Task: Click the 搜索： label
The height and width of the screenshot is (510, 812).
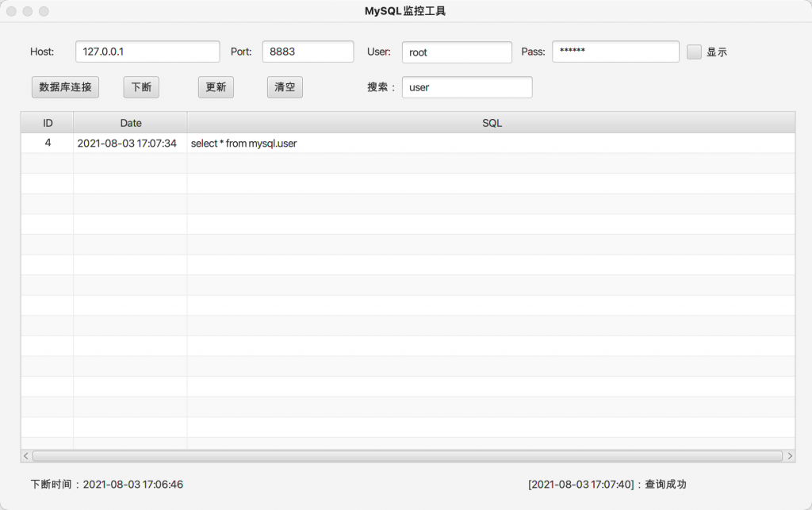Action: [x=381, y=87]
